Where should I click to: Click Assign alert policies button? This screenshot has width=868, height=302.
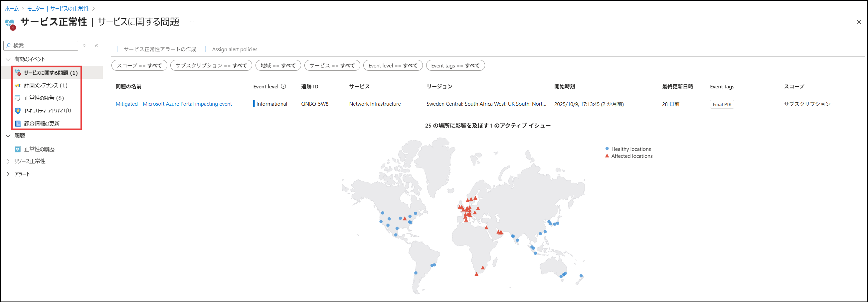click(x=230, y=49)
